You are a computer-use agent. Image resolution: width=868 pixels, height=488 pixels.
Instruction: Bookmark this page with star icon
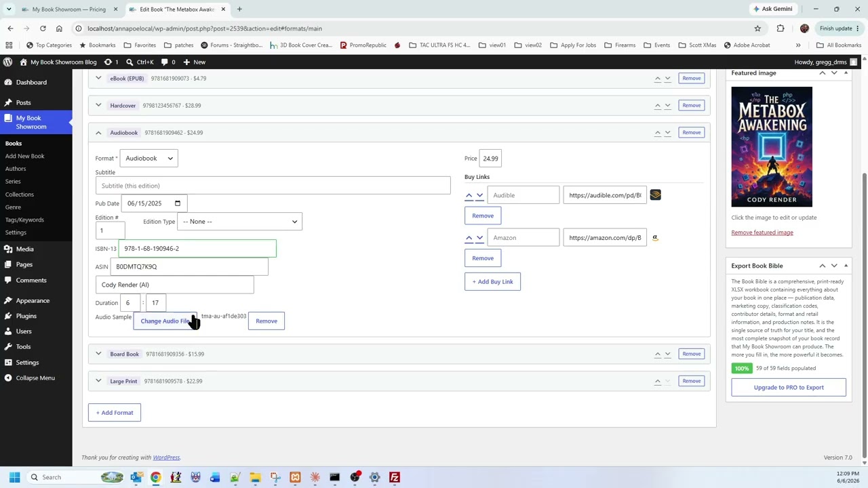[x=757, y=28]
